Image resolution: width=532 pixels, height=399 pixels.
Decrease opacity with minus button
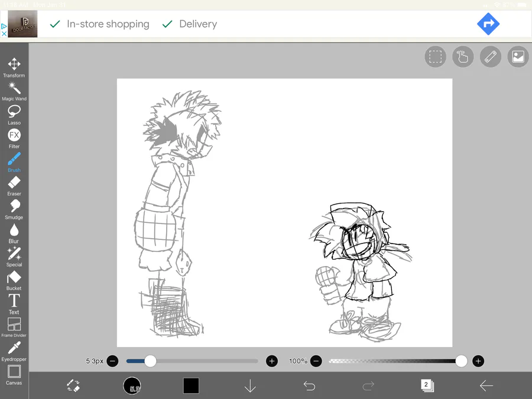tap(316, 361)
